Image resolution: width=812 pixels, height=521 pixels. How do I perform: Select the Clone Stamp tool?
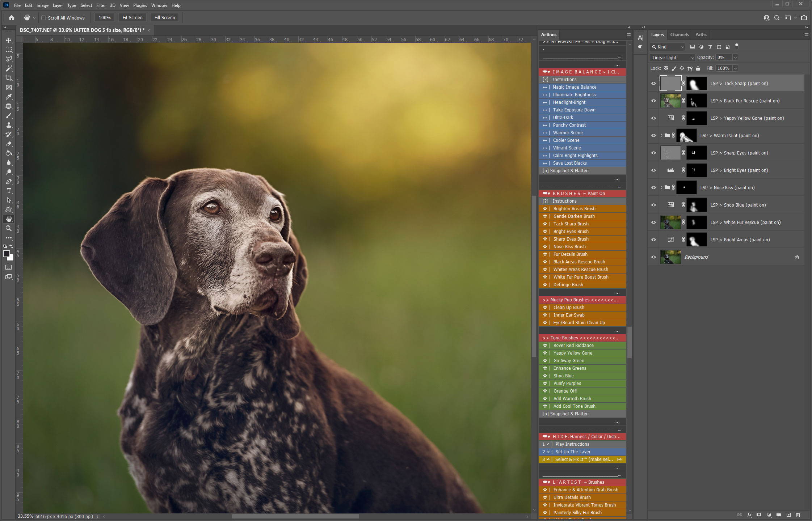click(x=9, y=125)
